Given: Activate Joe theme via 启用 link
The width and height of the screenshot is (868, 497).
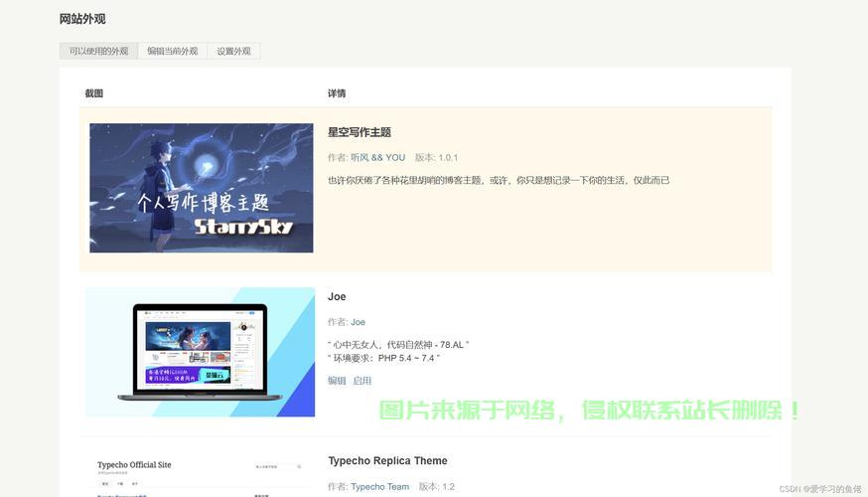Looking at the screenshot, I should [x=362, y=381].
